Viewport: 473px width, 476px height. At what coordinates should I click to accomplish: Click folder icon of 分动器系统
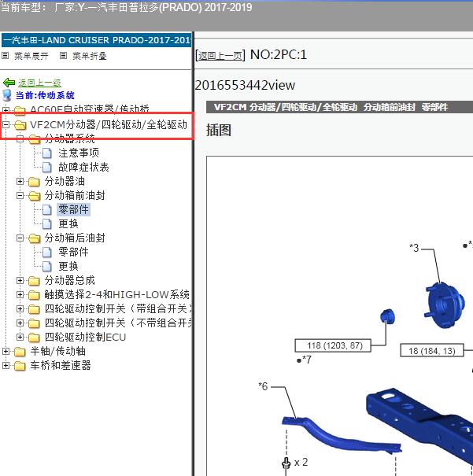click(x=35, y=139)
